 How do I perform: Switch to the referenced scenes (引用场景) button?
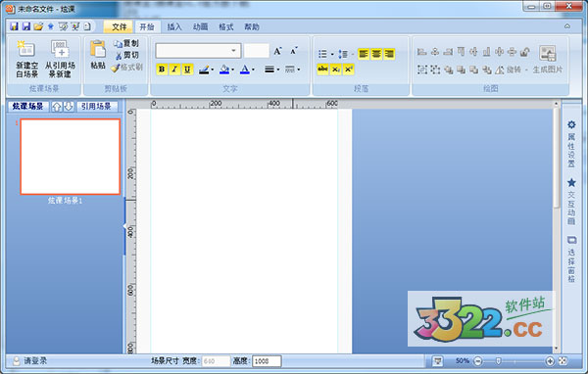coord(96,107)
